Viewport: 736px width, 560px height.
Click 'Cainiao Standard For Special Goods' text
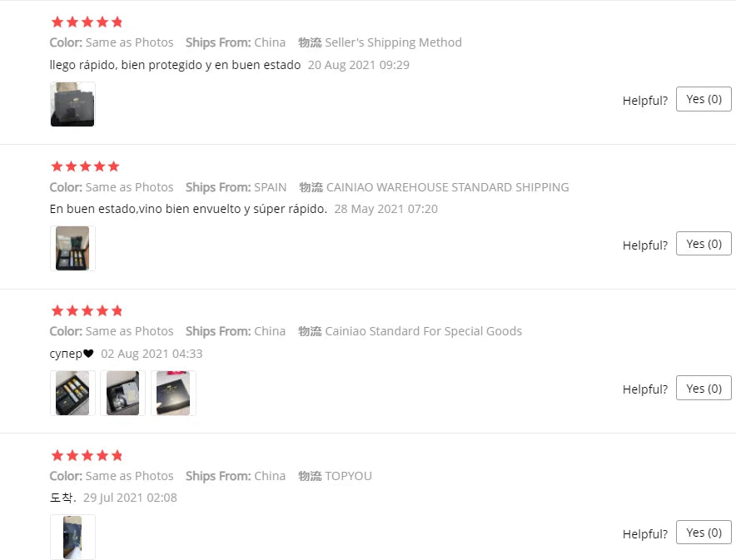pos(424,331)
